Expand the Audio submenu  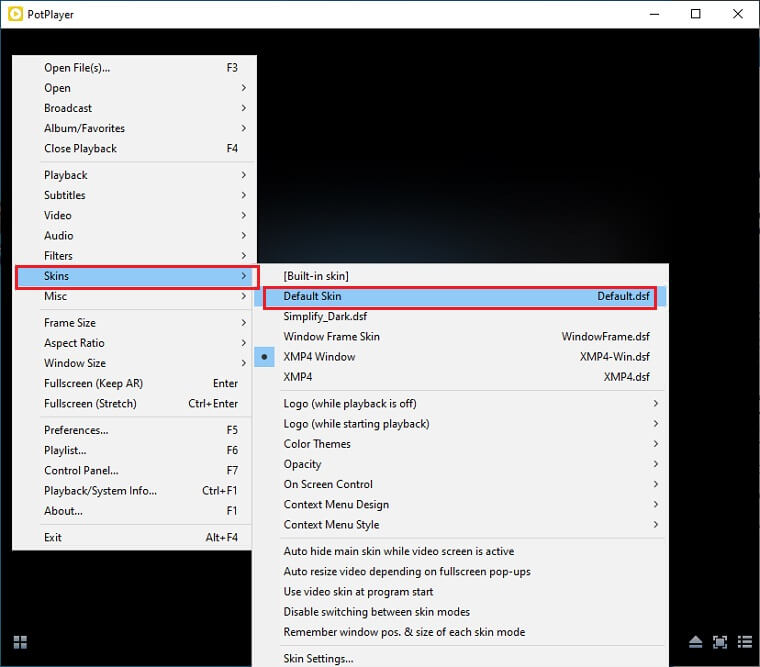click(x=134, y=236)
